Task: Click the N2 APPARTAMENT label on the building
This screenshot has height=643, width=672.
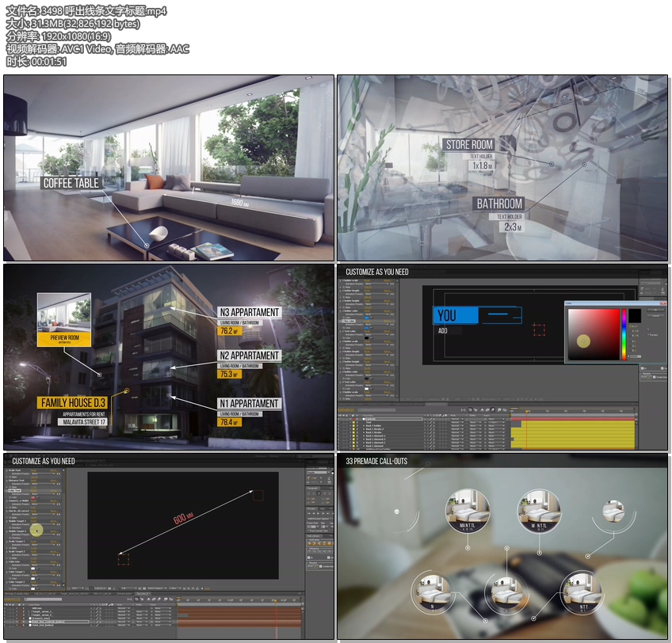Action: [x=249, y=356]
